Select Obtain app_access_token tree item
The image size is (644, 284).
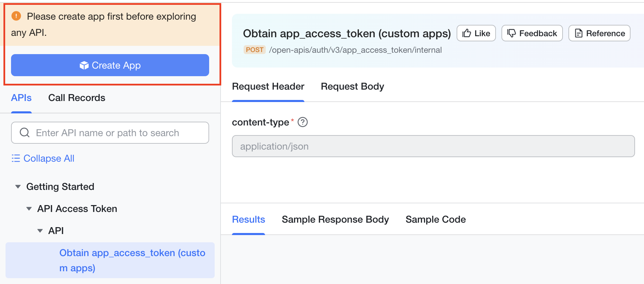coord(132,260)
